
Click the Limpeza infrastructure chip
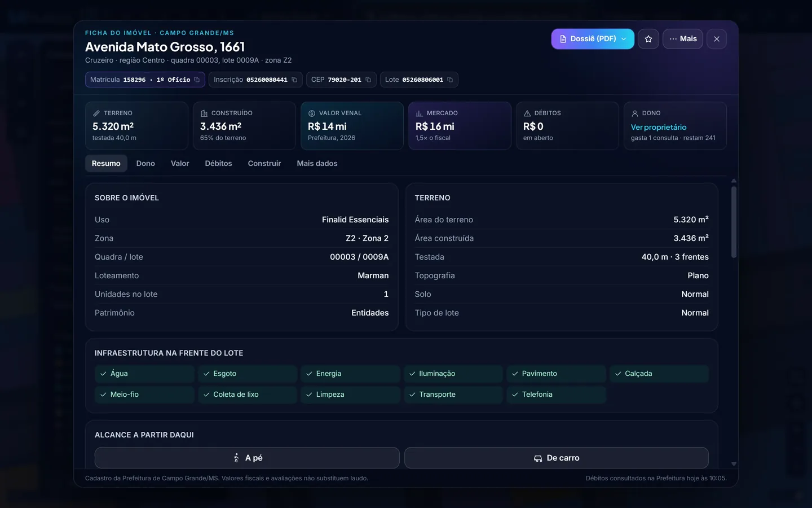click(350, 395)
